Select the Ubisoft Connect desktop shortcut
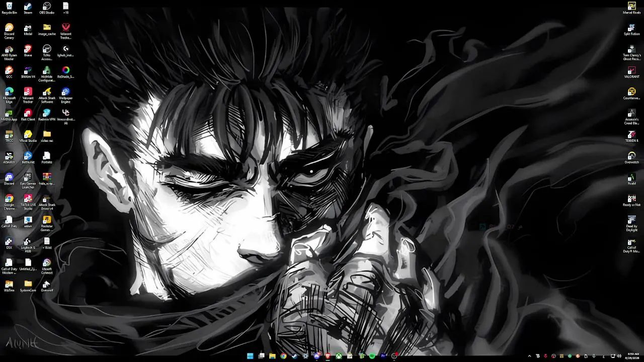Viewport: 644px width, 362px height. pos(47,266)
